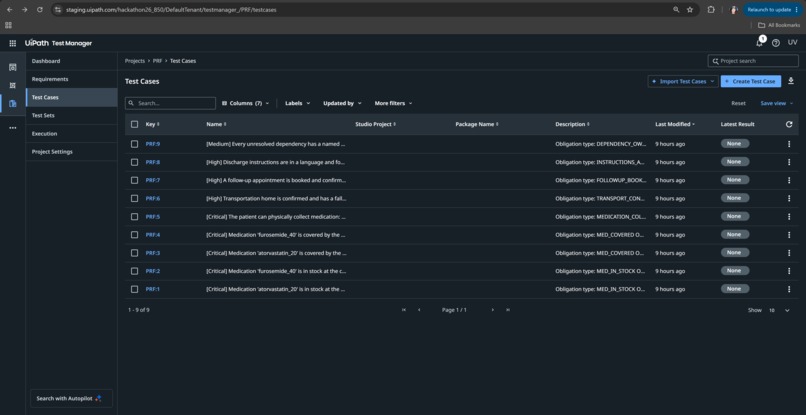The image size is (806, 415).
Task: Check the box for PRF:7
Action: click(x=134, y=180)
